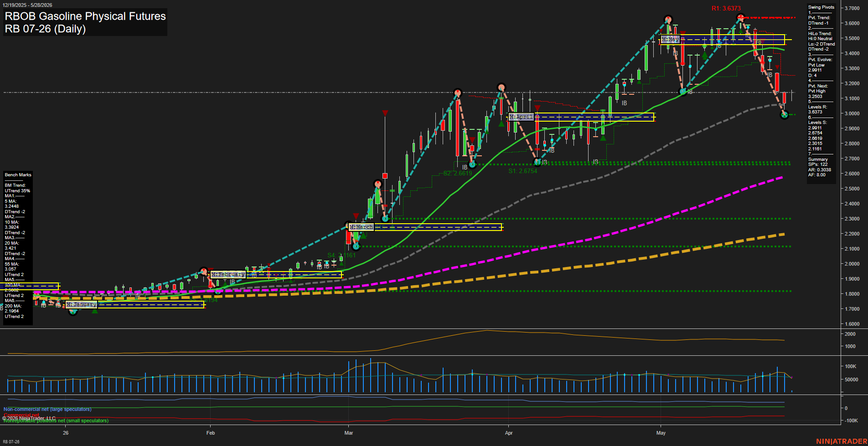Click the January swing low pivot circle
The image size is (868, 446).
73,311
